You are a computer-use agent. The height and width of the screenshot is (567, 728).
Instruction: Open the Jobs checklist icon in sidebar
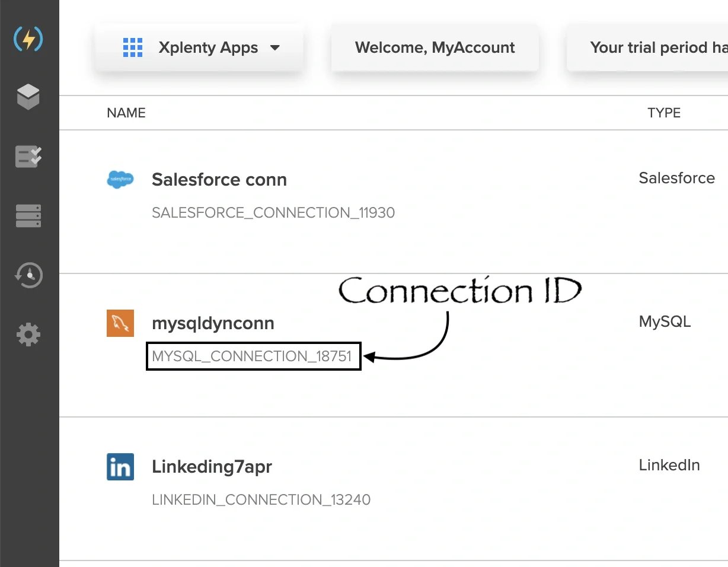pyautogui.click(x=28, y=157)
